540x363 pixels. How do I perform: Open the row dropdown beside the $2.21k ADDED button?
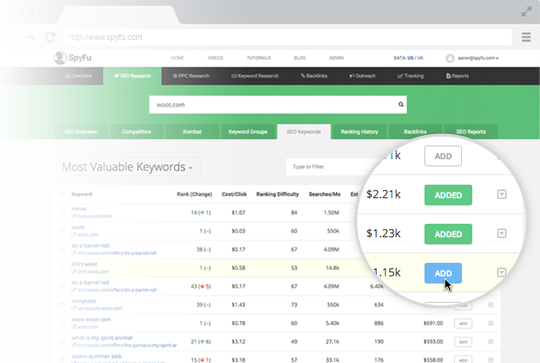click(x=502, y=194)
